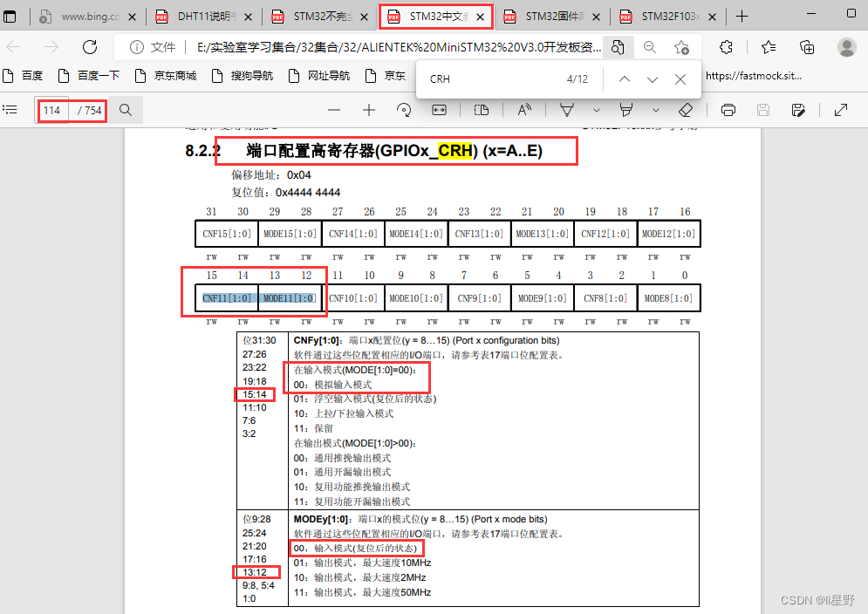Select the erase tool
868x614 pixels.
686,110
